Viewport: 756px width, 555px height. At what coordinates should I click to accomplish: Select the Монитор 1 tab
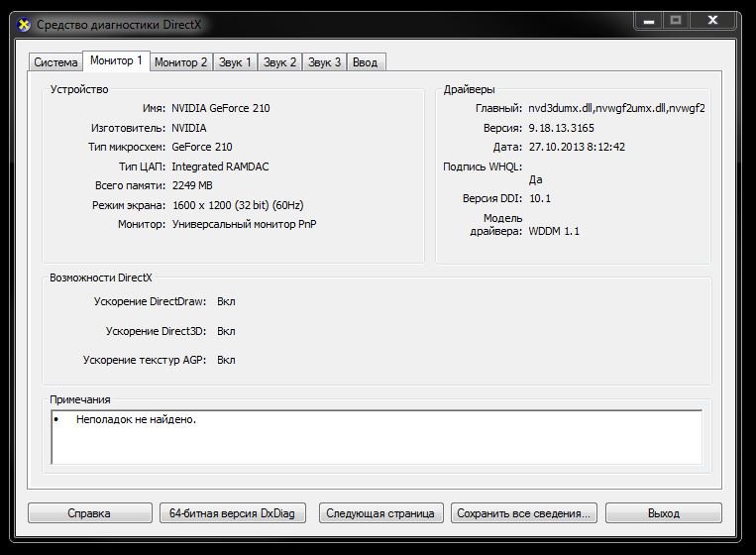coord(116,61)
